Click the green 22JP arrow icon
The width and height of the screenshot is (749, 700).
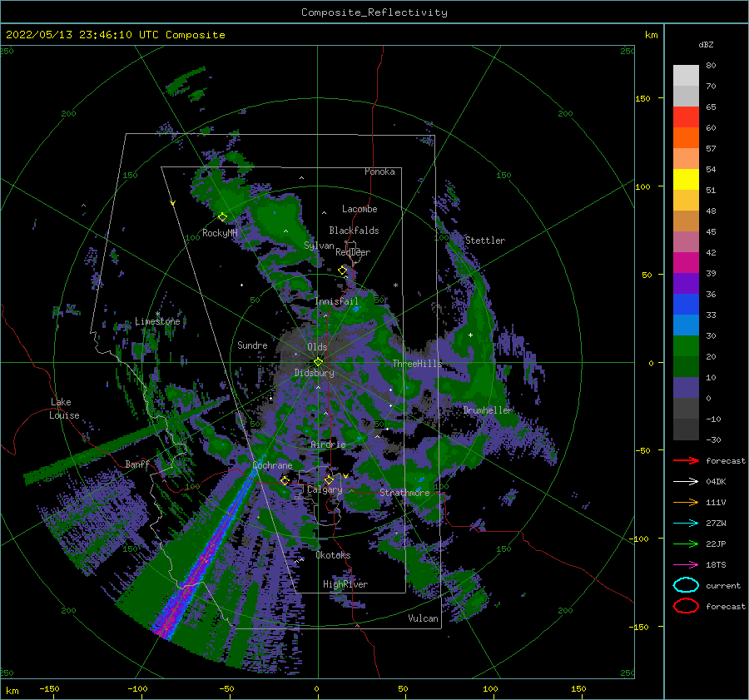click(686, 544)
